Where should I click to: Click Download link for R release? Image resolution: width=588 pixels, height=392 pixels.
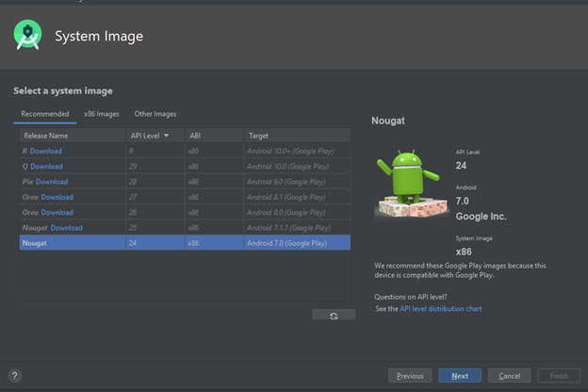46,151
